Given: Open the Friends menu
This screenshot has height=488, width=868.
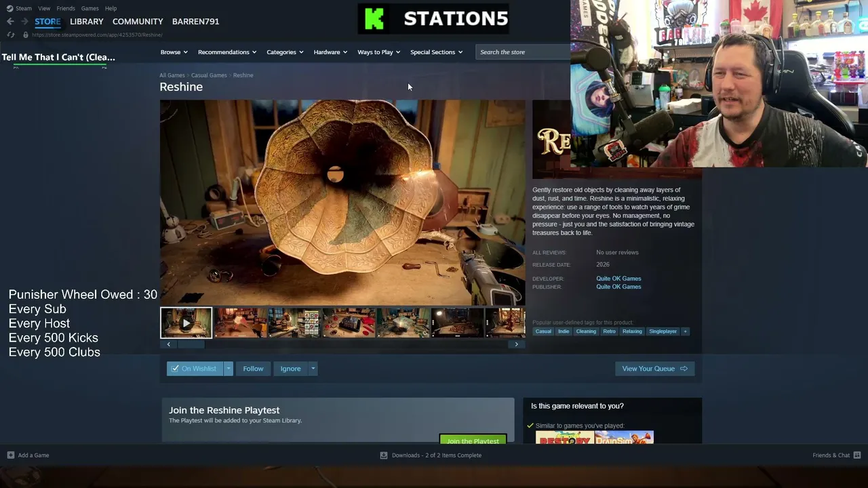Looking at the screenshot, I should click(66, 8).
